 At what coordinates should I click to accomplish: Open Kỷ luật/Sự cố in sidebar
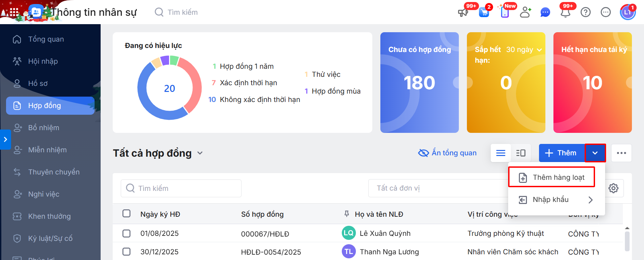pyautogui.click(x=50, y=239)
